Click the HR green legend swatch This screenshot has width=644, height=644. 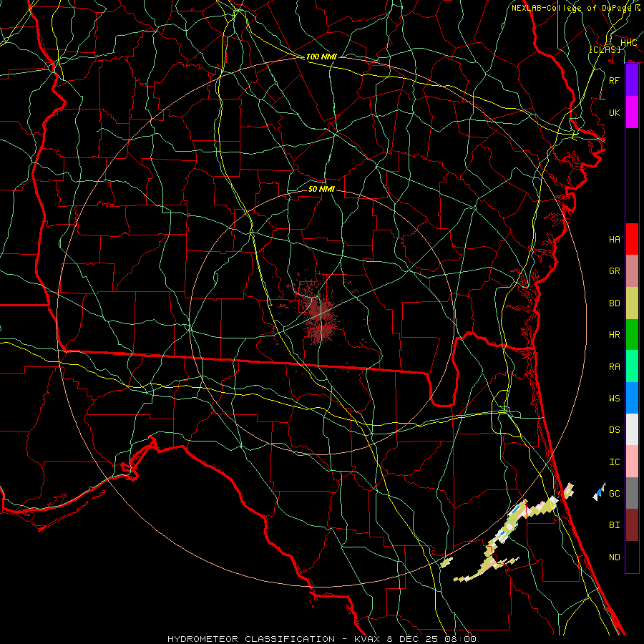(x=632, y=334)
